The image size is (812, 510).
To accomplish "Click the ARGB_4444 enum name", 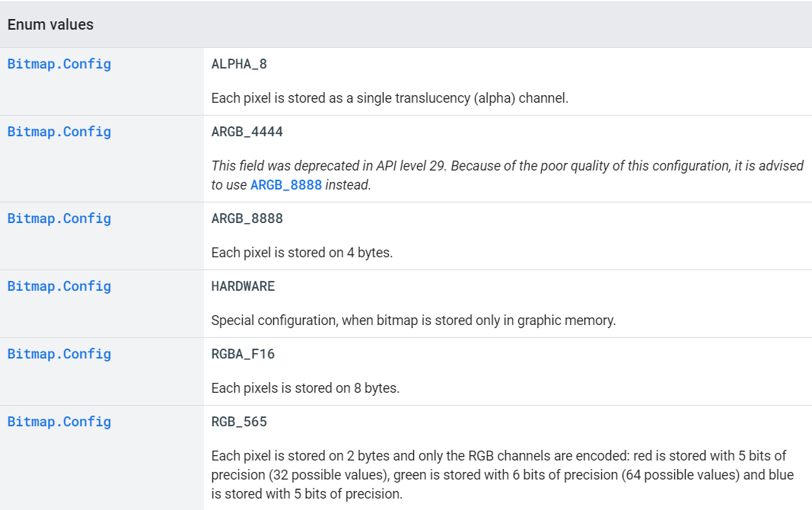I will (247, 132).
